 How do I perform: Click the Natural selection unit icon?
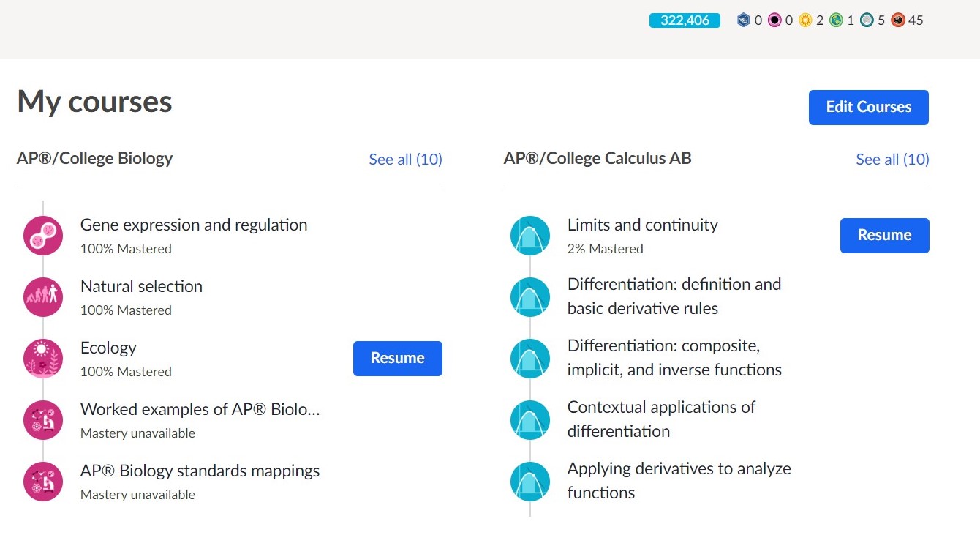[x=42, y=297]
